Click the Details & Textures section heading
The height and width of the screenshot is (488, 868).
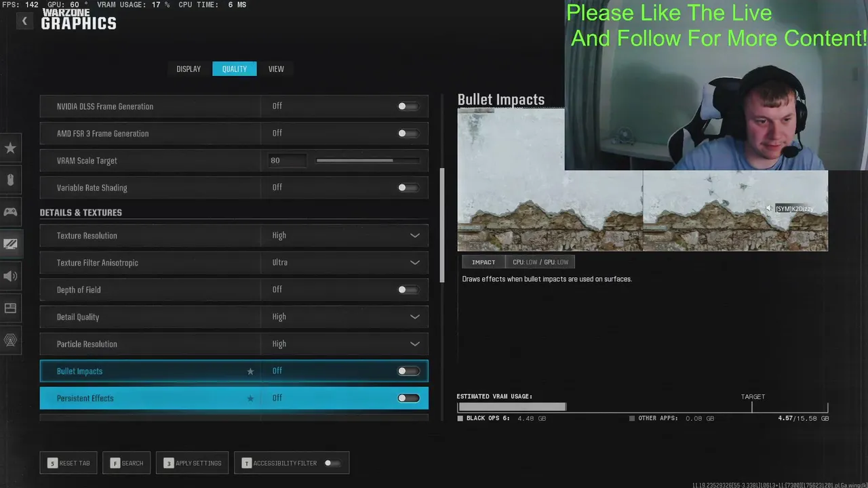click(x=81, y=213)
